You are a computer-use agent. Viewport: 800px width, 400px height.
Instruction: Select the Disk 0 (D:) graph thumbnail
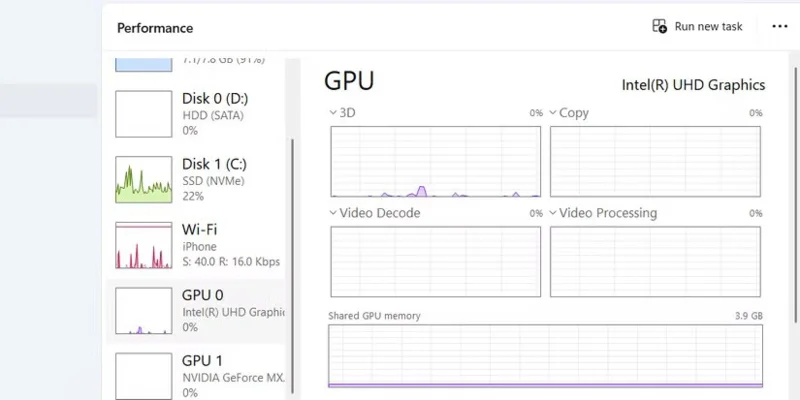click(x=144, y=114)
